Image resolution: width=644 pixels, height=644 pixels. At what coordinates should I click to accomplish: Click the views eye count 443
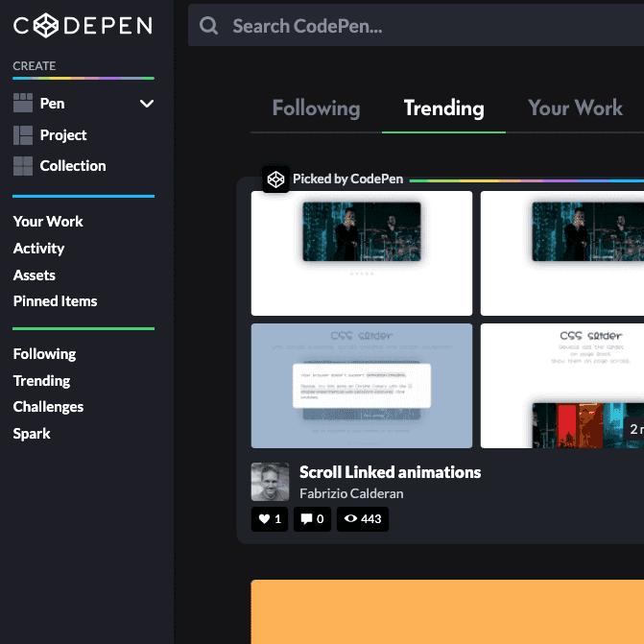[x=363, y=519]
